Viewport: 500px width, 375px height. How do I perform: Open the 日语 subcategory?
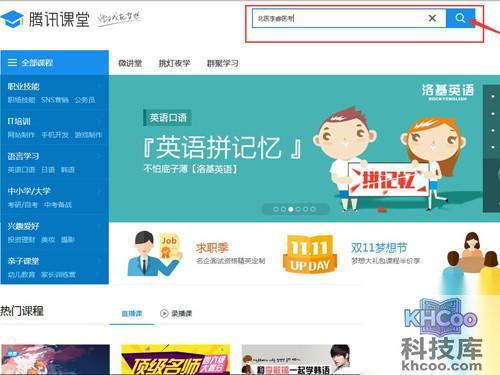tap(48, 170)
